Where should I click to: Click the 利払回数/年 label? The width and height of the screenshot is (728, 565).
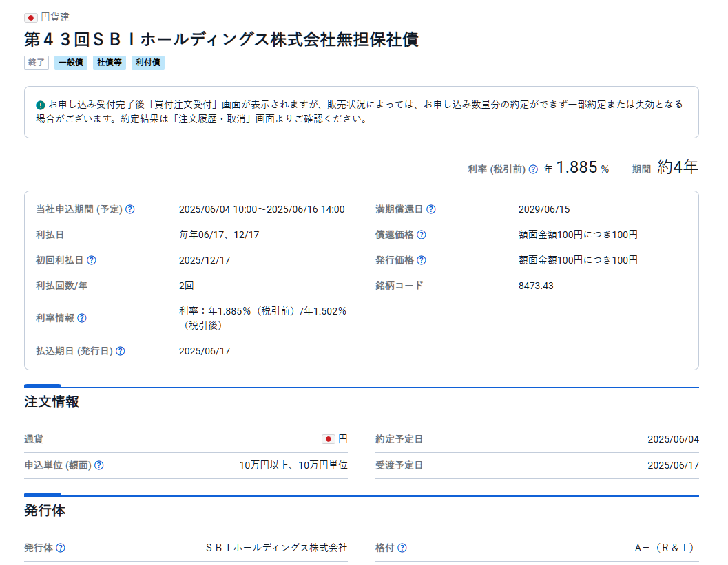click(x=62, y=286)
